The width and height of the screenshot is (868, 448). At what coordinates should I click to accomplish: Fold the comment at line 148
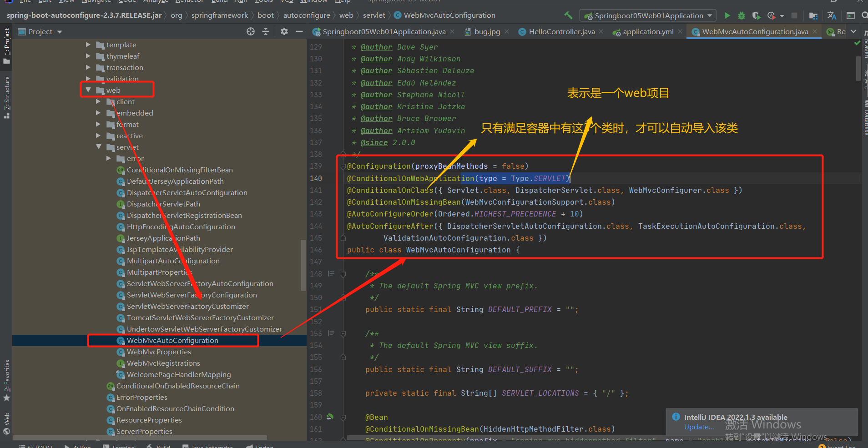pos(343,274)
